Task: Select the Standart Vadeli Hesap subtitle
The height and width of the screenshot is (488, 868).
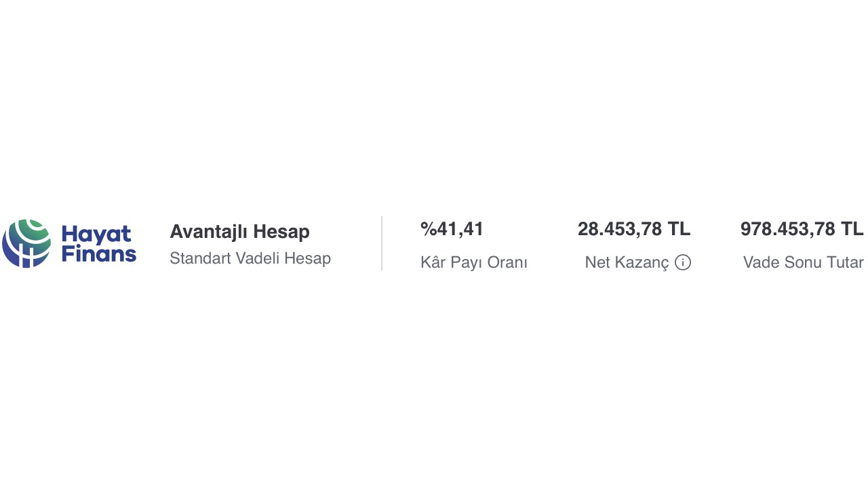Action: tap(250, 258)
